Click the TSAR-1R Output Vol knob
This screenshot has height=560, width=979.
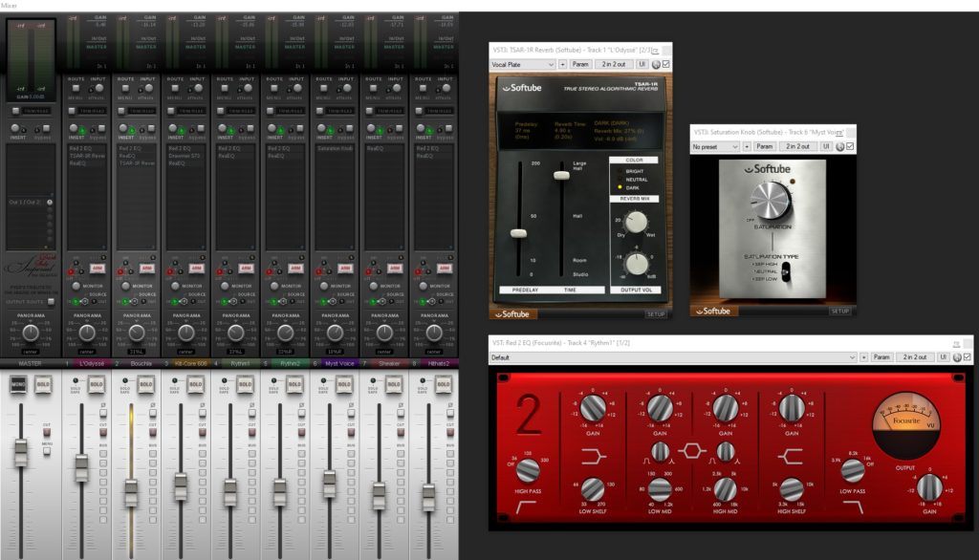tap(636, 264)
